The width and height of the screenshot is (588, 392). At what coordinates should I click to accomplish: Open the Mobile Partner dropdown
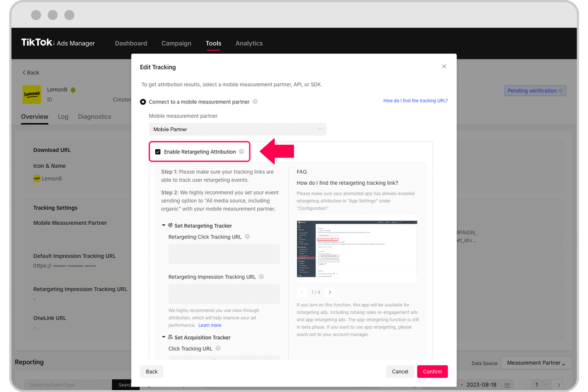coord(237,129)
